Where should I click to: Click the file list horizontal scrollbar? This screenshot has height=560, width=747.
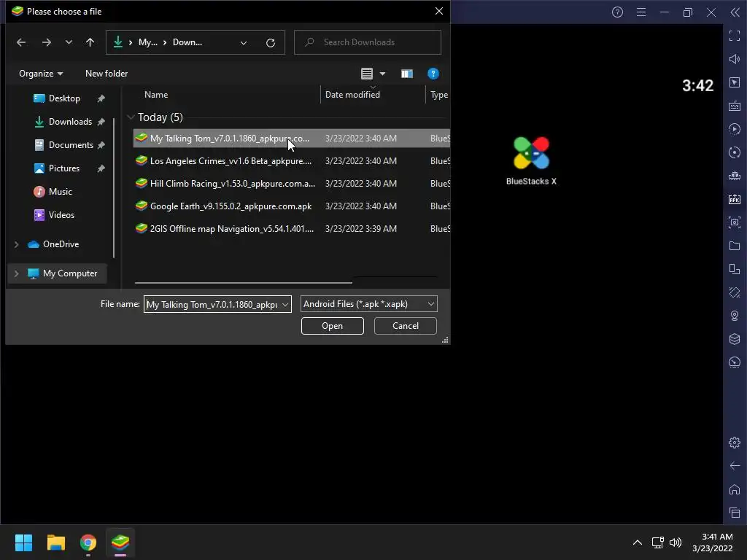[x=244, y=283]
